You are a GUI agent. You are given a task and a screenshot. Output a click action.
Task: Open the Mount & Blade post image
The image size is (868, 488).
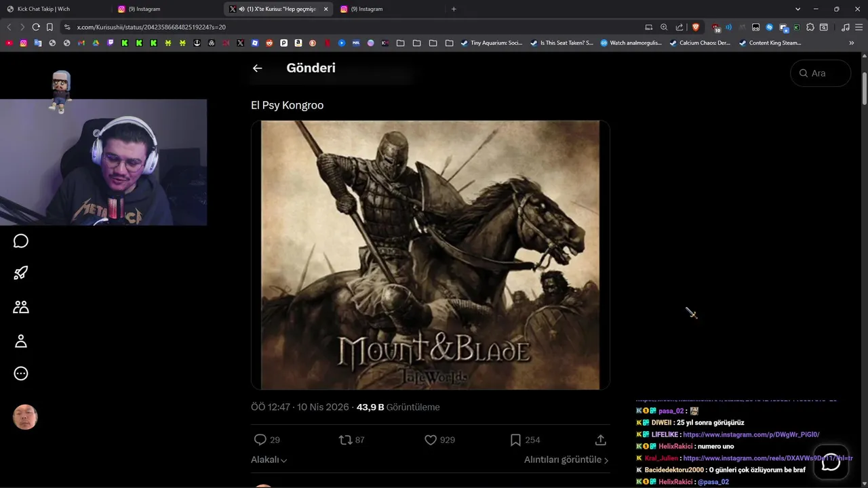tap(431, 255)
